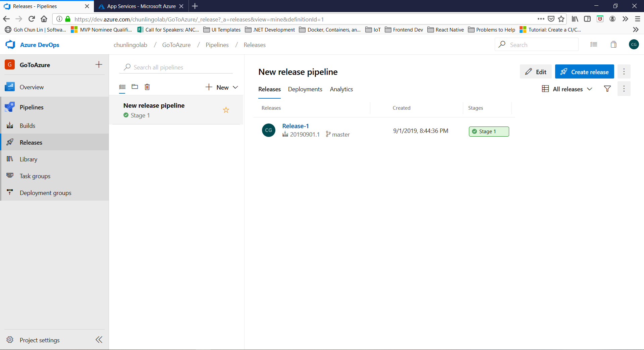
Task: Click the delete trash can icon
Action: point(147,87)
